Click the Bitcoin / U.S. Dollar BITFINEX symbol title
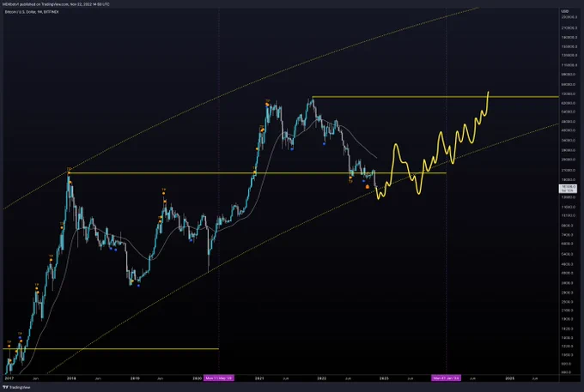 tap(32, 12)
